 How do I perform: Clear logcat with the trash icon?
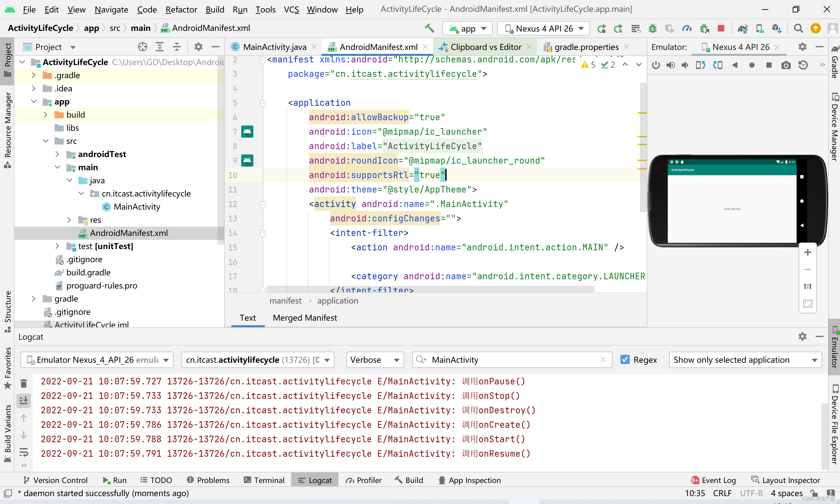tap(23, 384)
